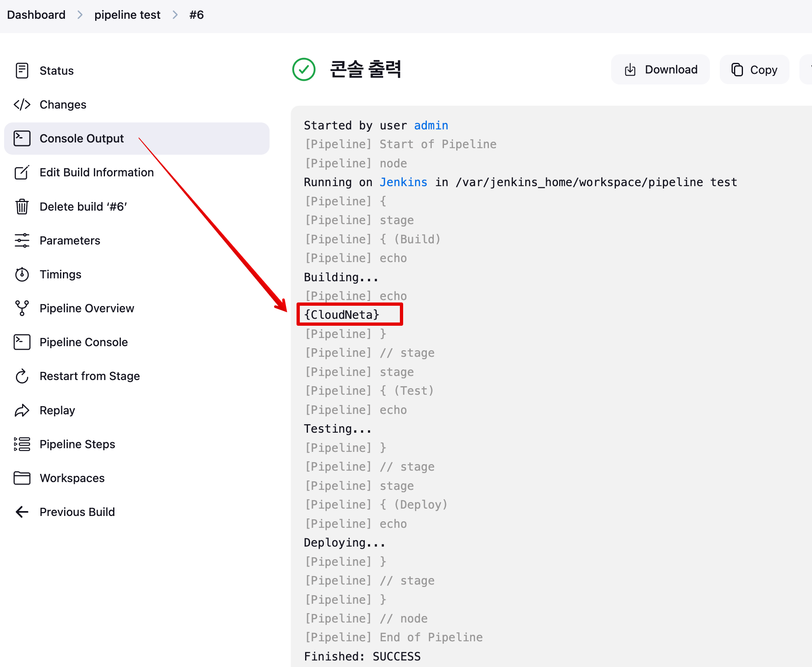Image resolution: width=812 pixels, height=667 pixels.
Task: Click the Changes code brackets icon
Action: coord(22,104)
